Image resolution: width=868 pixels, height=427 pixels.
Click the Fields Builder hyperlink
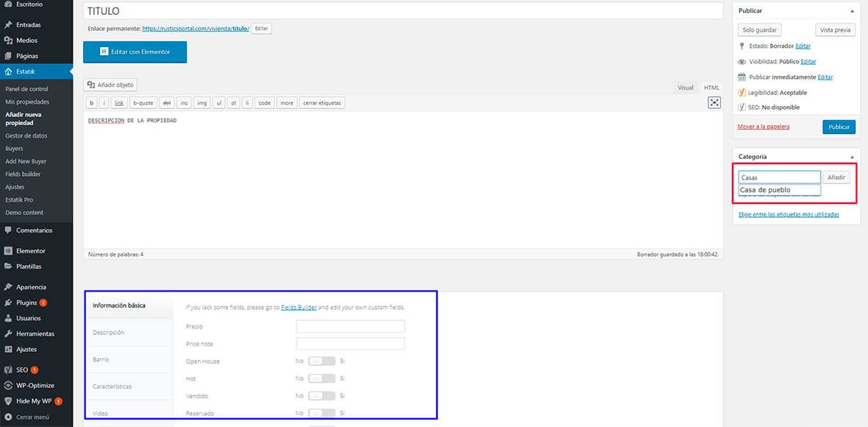(299, 307)
